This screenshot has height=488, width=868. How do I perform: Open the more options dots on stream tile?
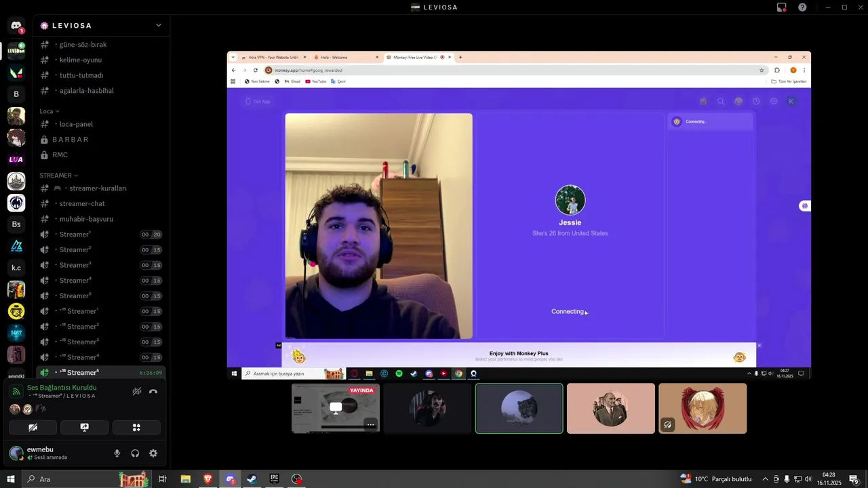tap(370, 424)
